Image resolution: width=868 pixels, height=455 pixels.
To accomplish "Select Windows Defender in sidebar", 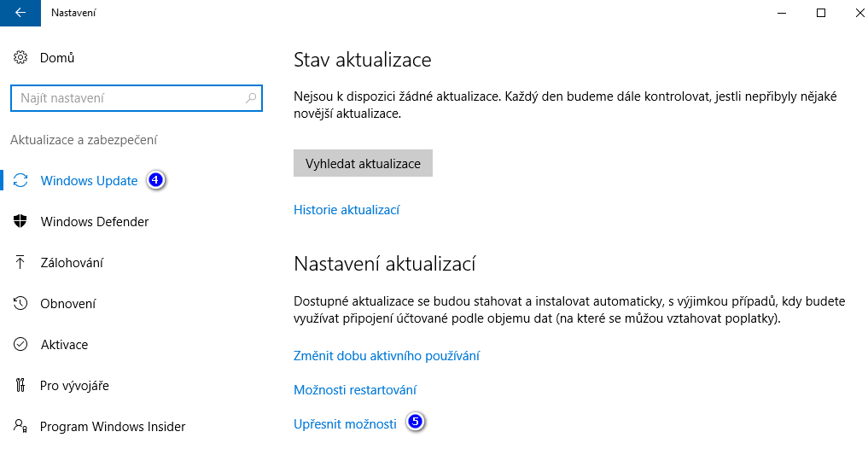I will [x=95, y=222].
